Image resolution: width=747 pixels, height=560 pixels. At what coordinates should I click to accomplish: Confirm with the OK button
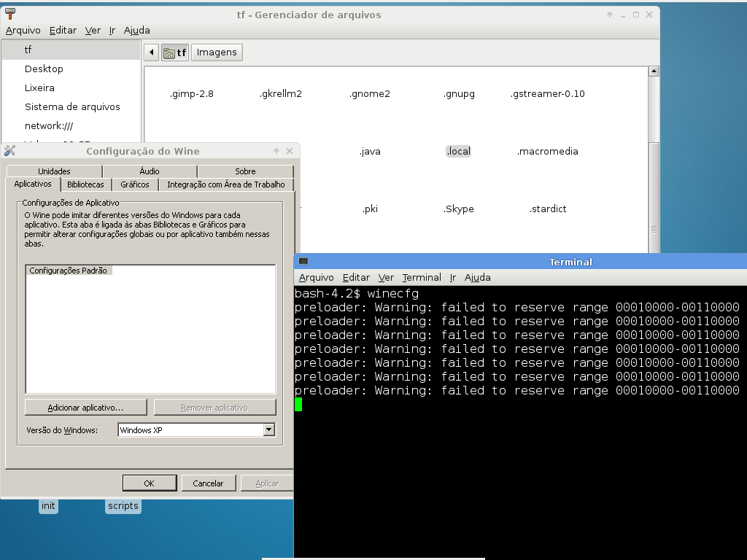[x=149, y=483]
